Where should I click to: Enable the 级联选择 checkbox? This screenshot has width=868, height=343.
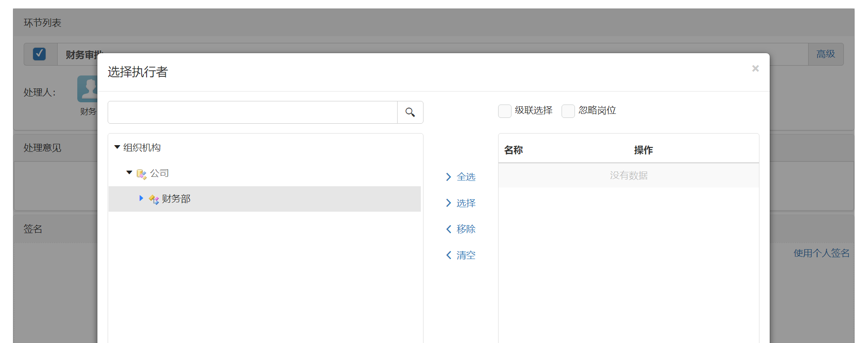click(x=504, y=111)
